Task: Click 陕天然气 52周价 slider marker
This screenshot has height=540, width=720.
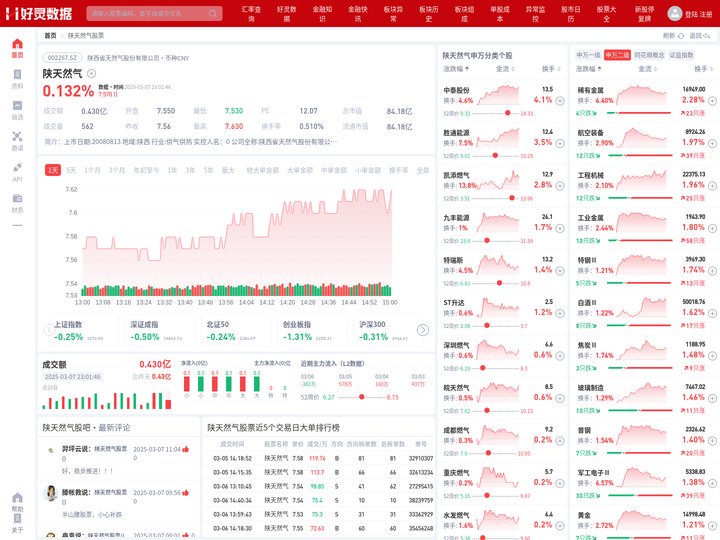Action: pos(362,397)
